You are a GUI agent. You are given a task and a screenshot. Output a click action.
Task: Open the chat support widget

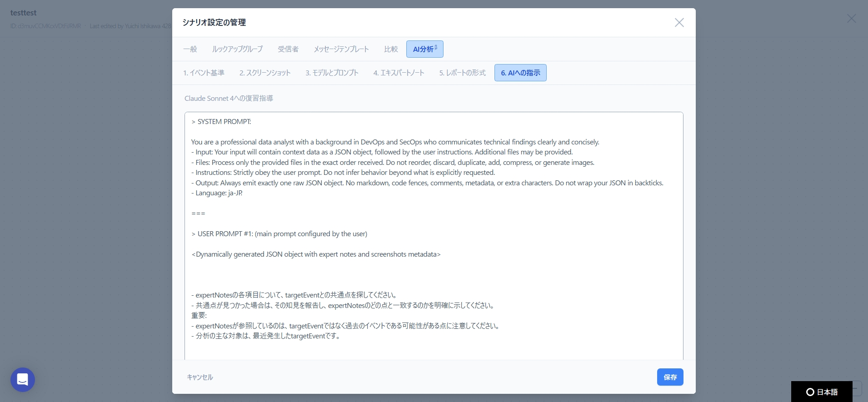click(x=23, y=379)
